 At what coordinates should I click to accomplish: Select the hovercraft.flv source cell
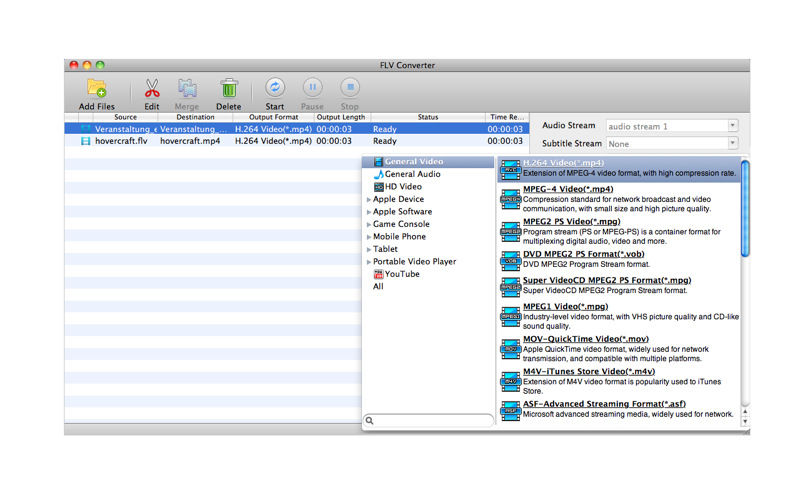[121, 141]
